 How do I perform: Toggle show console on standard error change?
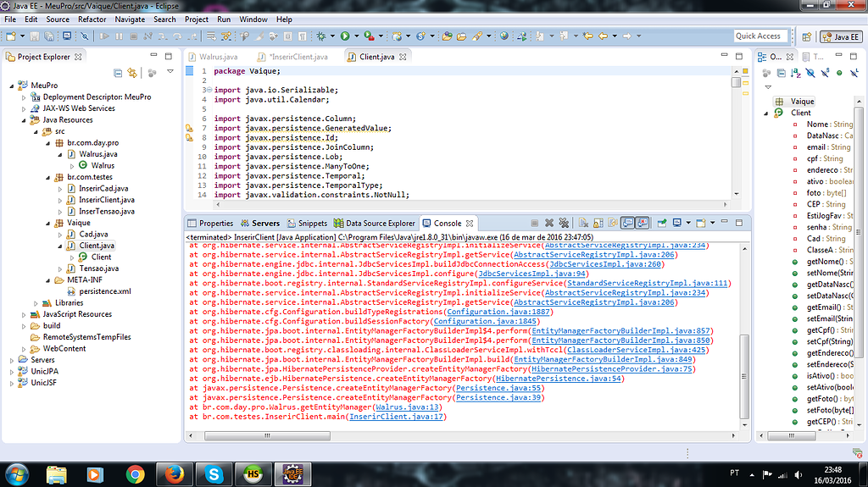pyautogui.click(x=642, y=223)
